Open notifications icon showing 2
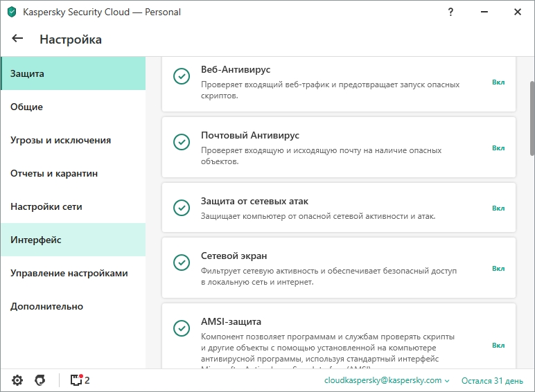This screenshot has height=392, width=535. tap(80, 380)
